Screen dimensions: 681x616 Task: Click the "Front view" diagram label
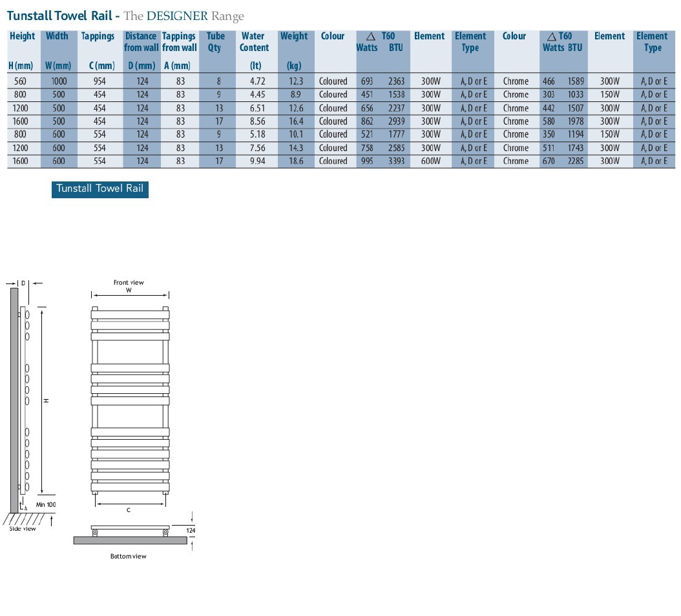129,283
